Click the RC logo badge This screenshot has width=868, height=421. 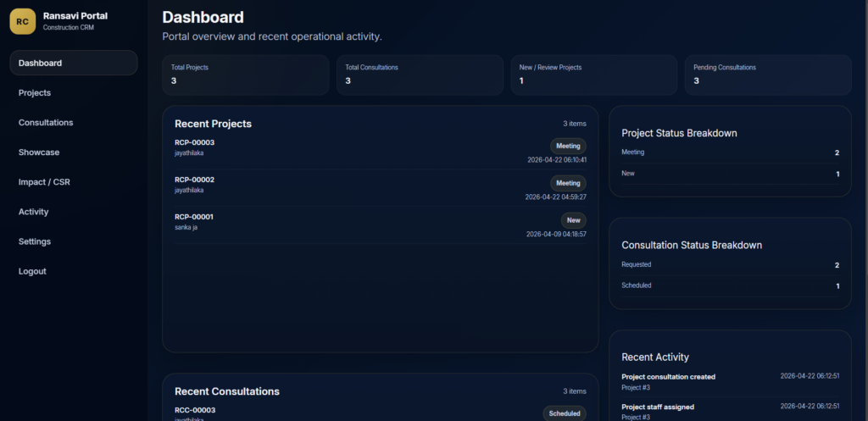22,21
